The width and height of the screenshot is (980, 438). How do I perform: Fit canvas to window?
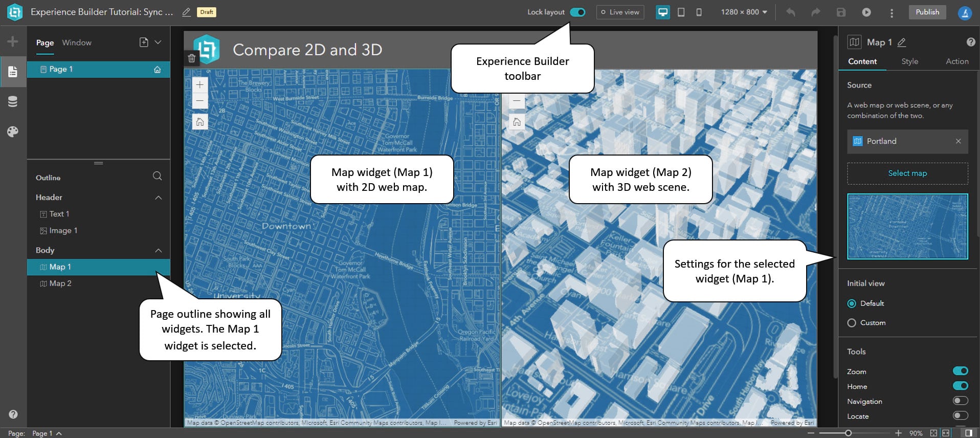tap(933, 433)
